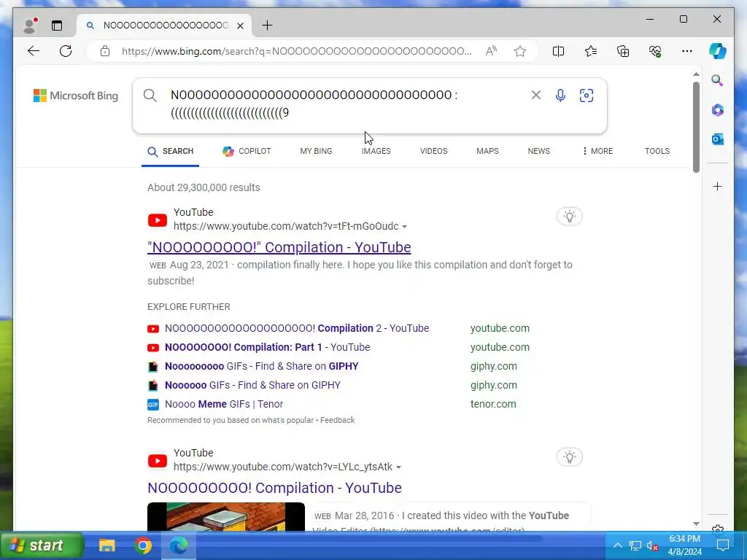Open the notification center icon
Image resolution: width=747 pixels, height=560 pixels.
(x=723, y=545)
